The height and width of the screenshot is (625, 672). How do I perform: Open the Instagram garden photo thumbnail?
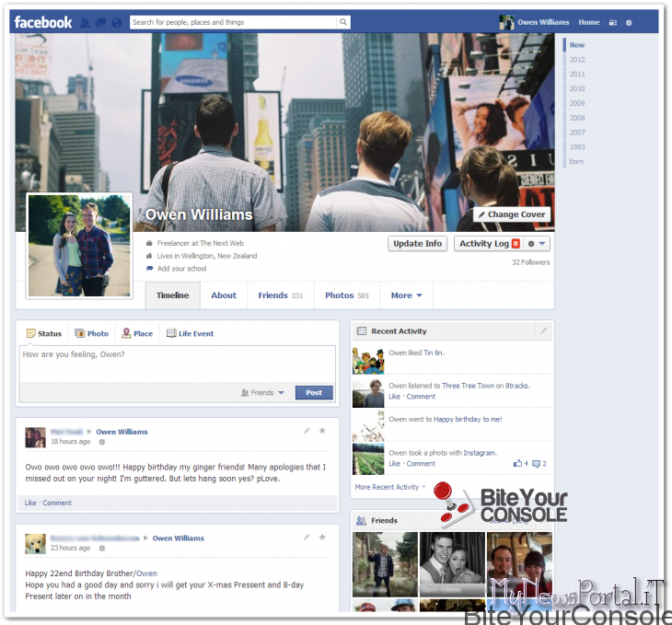point(368,459)
